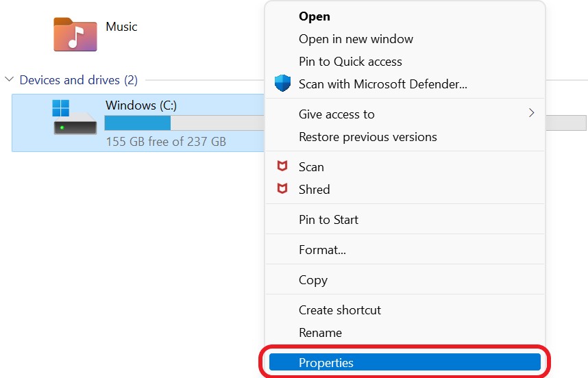The width and height of the screenshot is (588, 378).
Task: Choose Pin to Start
Action: tap(328, 220)
